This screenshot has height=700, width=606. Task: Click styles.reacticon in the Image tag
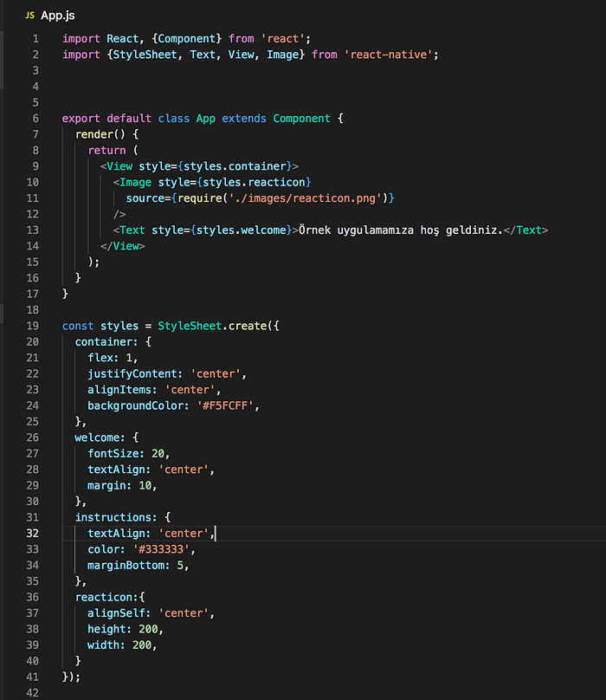pos(254,183)
